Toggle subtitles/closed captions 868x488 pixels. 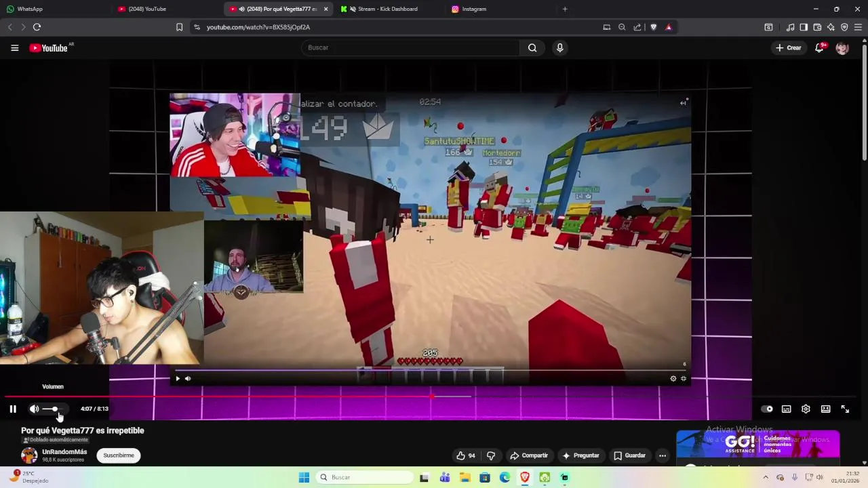(787, 409)
